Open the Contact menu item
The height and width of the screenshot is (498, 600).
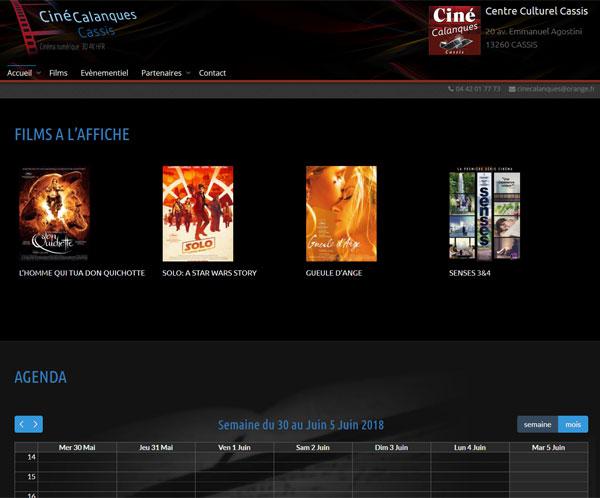[212, 73]
